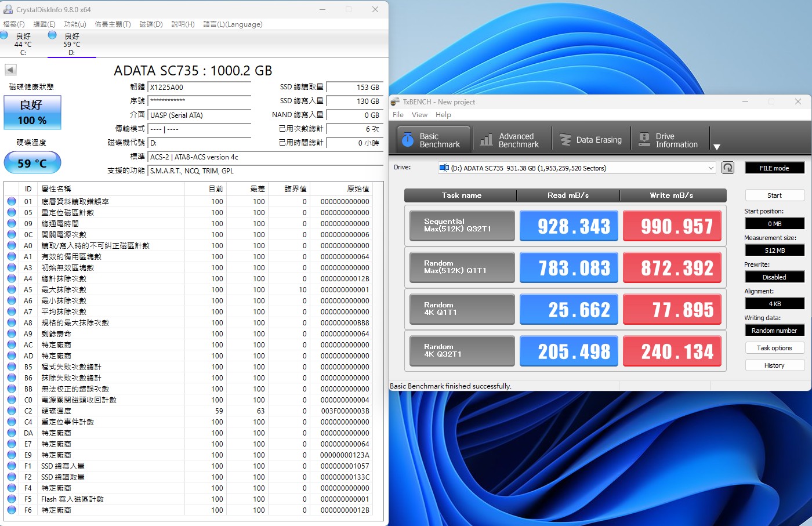The height and width of the screenshot is (526, 812).
Task: Click the 良好 100 % health status button
Action: coord(32,113)
